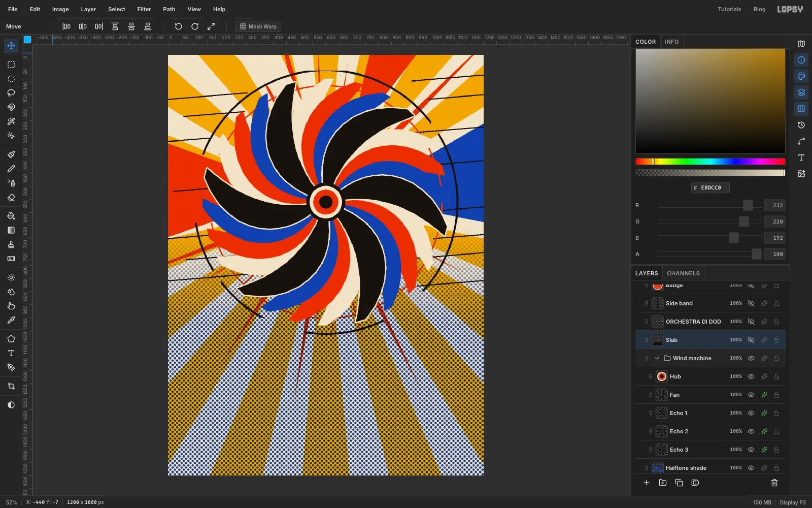Click the 52% zoom level
Screen dimensions: 812x508
coord(11,502)
